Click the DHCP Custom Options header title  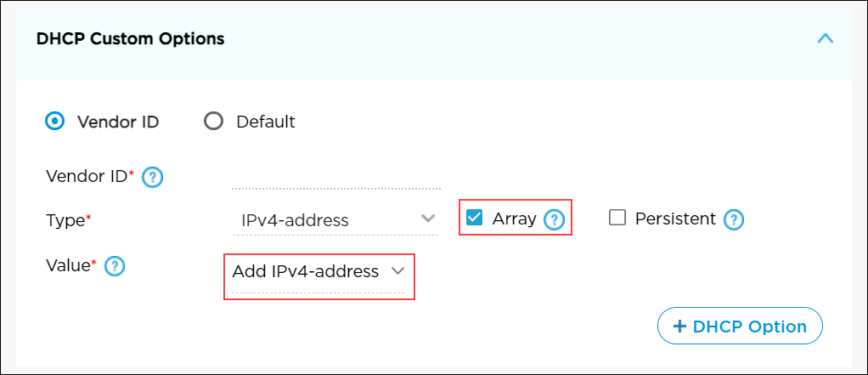[130, 39]
